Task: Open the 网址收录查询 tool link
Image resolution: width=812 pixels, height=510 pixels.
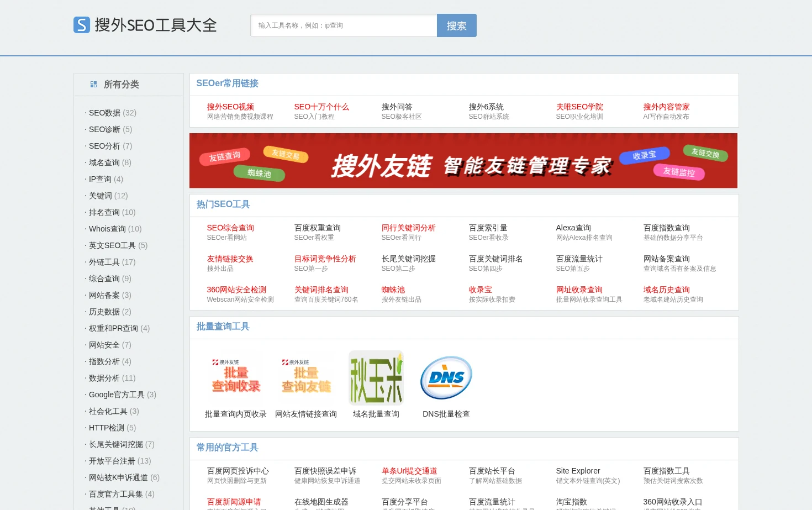Action: [579, 290]
